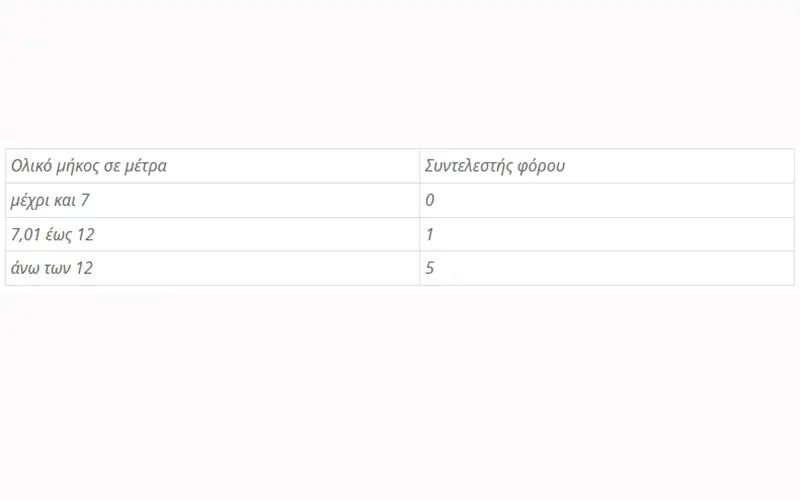Click the word 'μέχρι' in the table

(30, 200)
